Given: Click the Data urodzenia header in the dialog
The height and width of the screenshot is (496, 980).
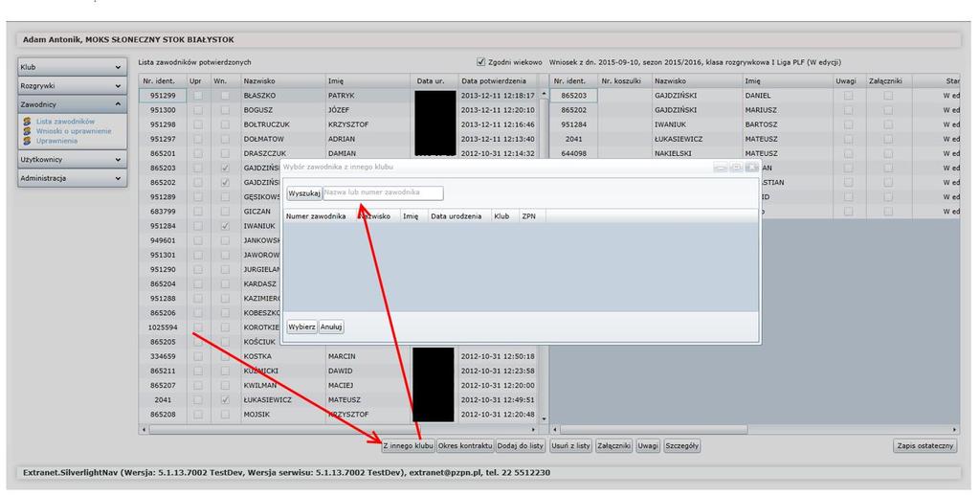Looking at the screenshot, I should tap(459, 216).
